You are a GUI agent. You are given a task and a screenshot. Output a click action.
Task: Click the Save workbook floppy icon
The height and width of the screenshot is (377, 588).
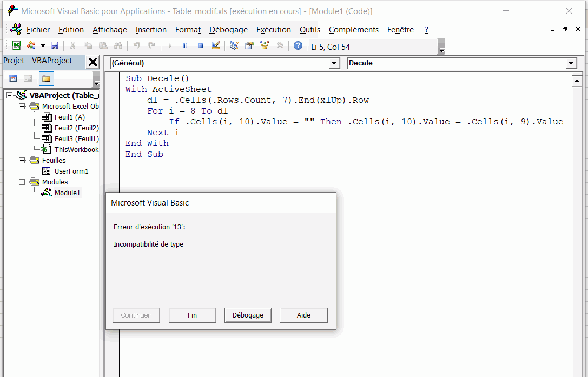click(55, 46)
